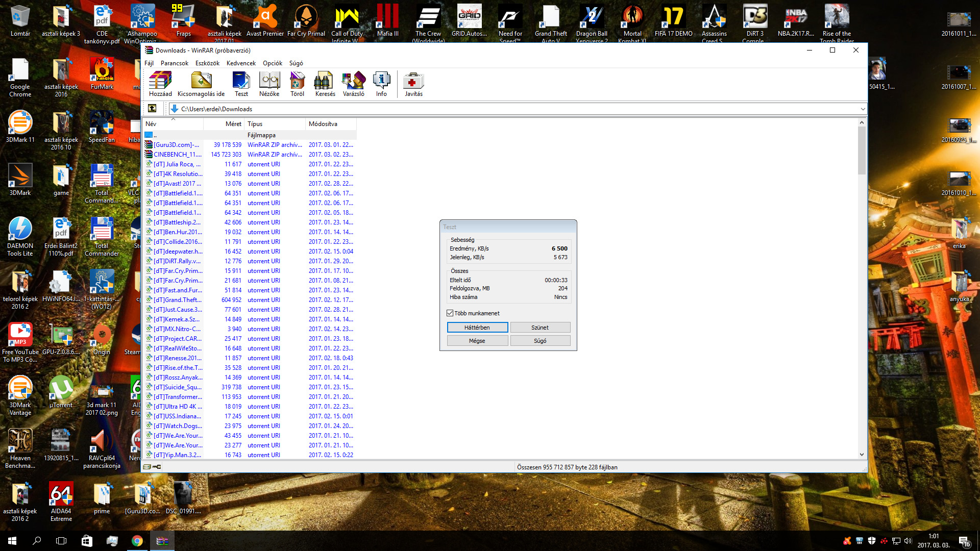Image resolution: width=980 pixels, height=551 pixels.
Task: Click the Háttérben button
Action: click(x=477, y=328)
